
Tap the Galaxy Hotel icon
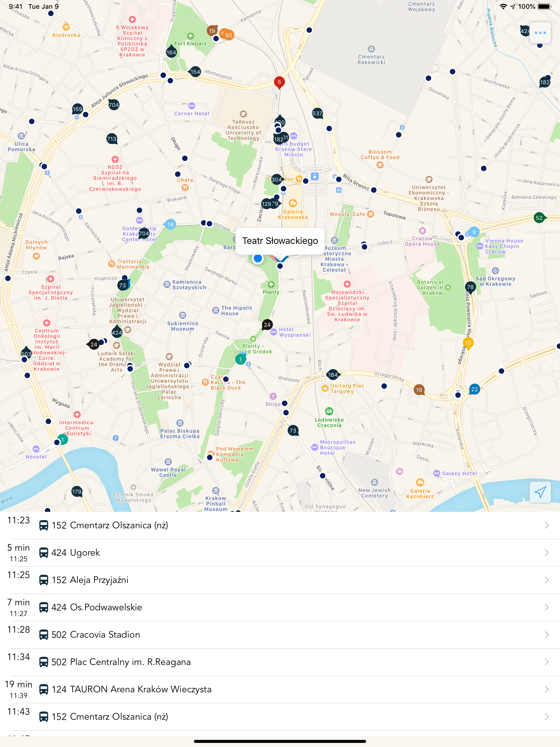point(436,474)
